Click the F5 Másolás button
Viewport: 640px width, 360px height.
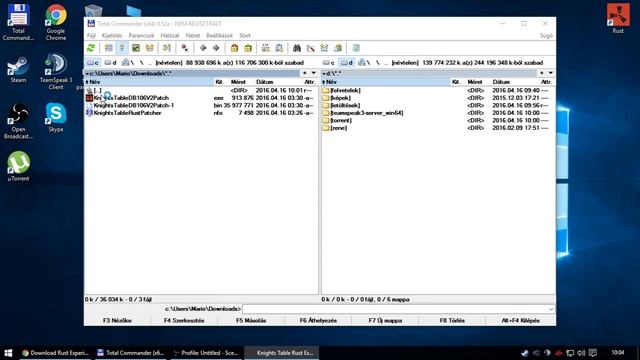tap(251, 320)
